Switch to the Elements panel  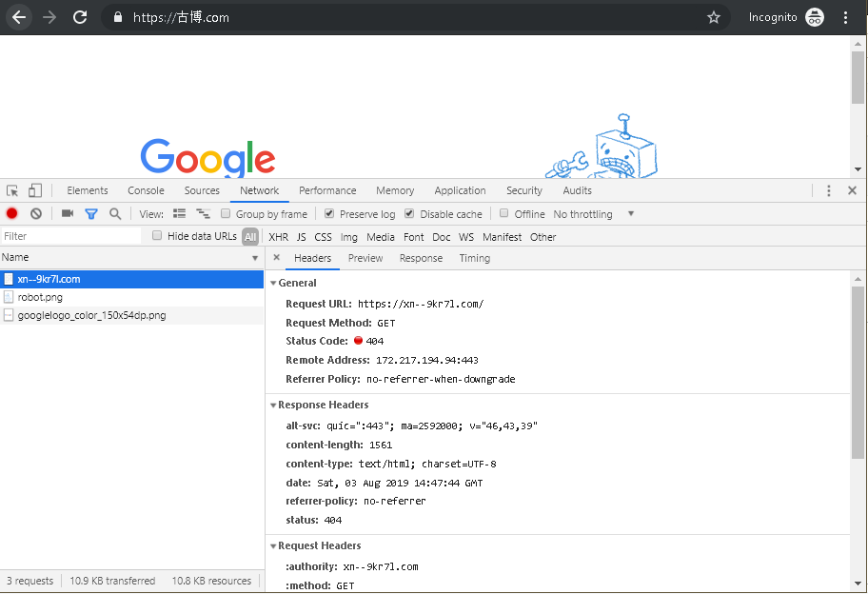(x=88, y=190)
